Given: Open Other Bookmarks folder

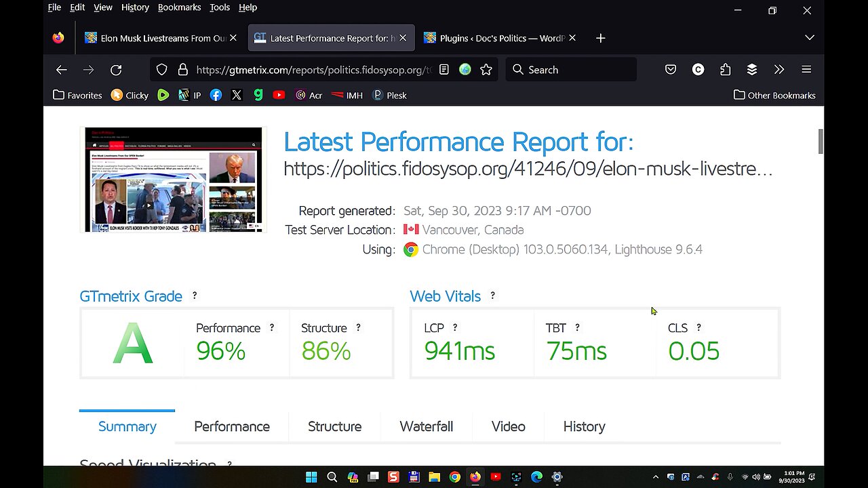Looking at the screenshot, I should pyautogui.click(x=774, y=96).
